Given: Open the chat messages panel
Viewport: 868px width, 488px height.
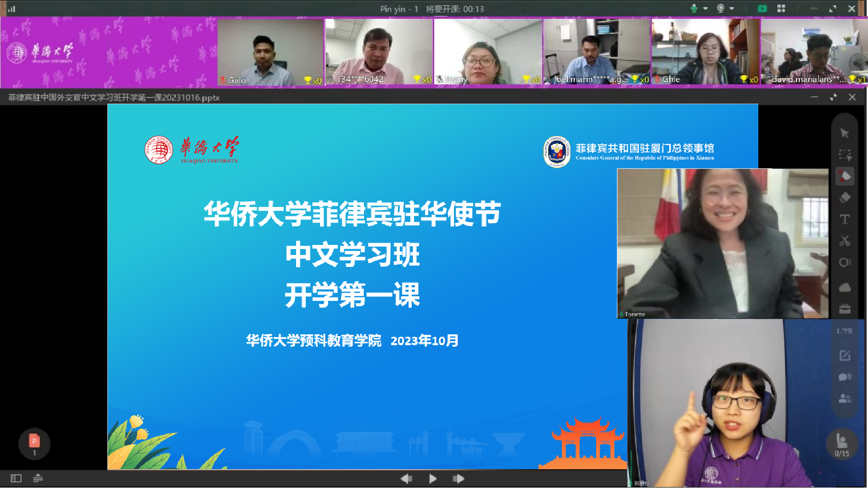Looking at the screenshot, I should click(845, 377).
